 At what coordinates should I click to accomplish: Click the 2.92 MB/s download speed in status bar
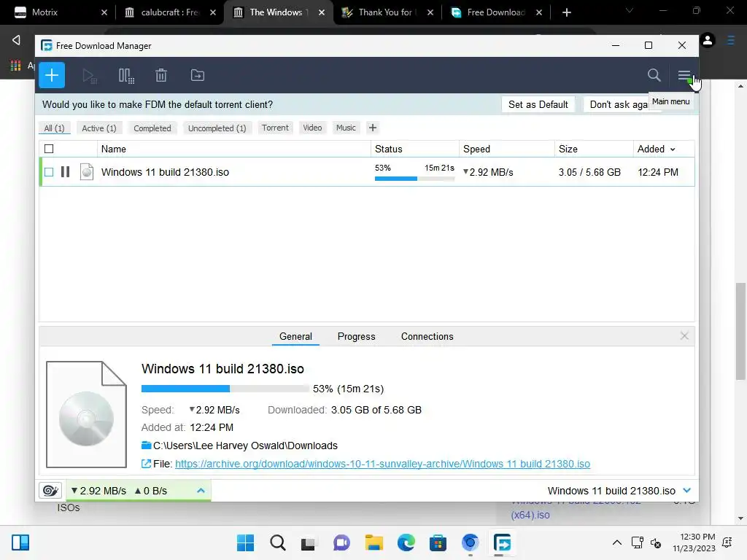(x=98, y=491)
